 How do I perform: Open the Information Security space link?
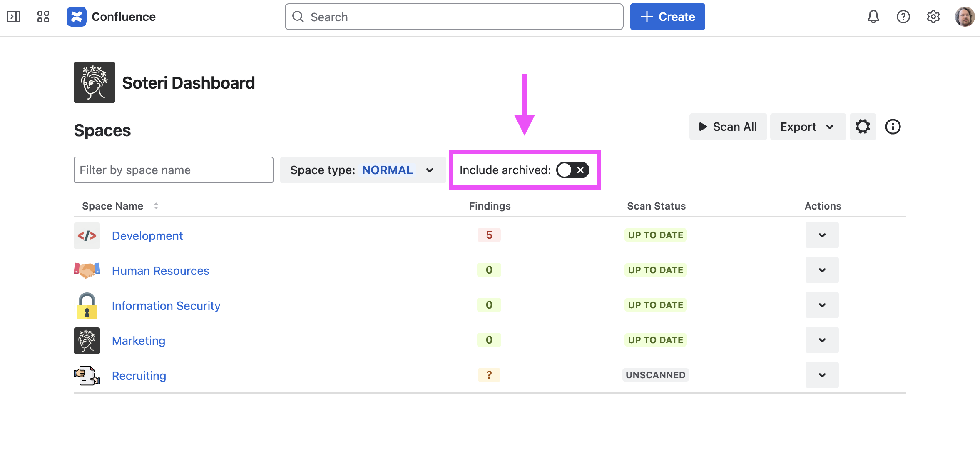coord(166,306)
